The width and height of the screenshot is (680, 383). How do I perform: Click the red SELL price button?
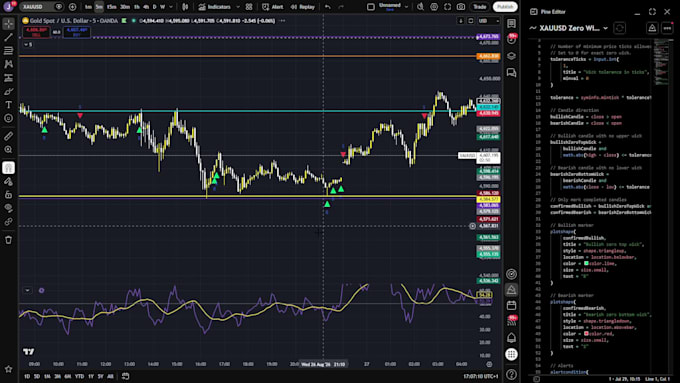pos(36,32)
